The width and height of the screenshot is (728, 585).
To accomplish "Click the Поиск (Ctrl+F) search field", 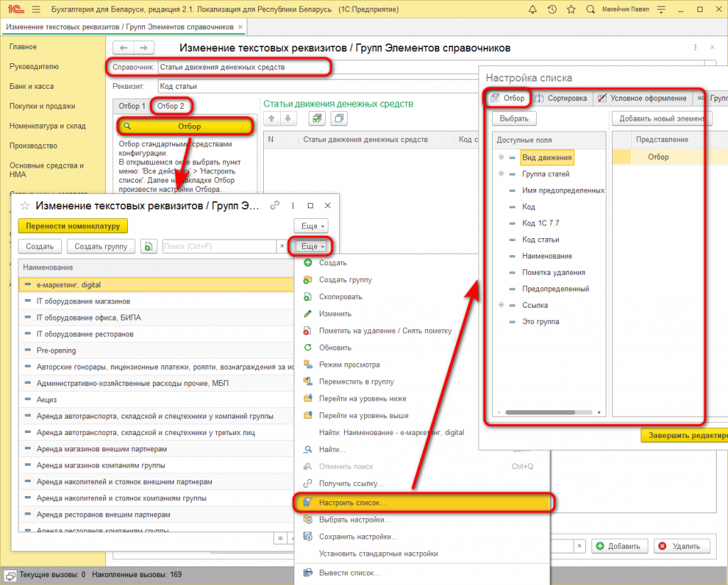I will (219, 247).
